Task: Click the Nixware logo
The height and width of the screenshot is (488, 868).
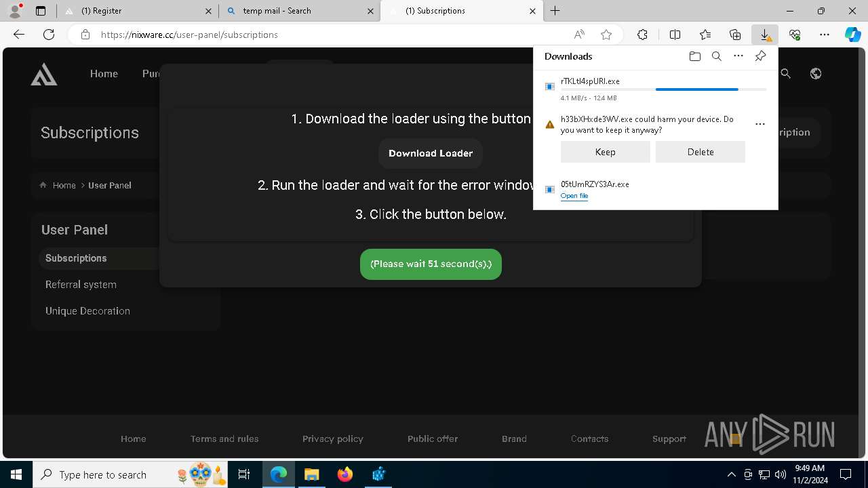Action: [44, 74]
